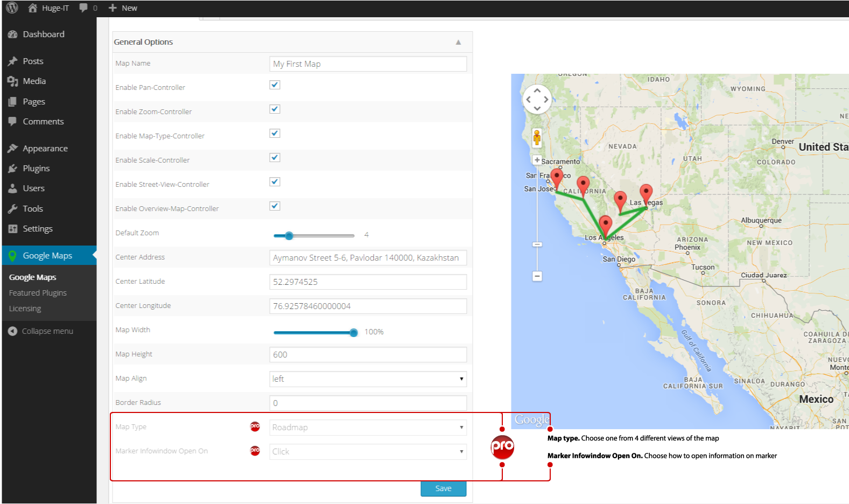
Task: Zoom out with the map minus button
Action: (537, 276)
